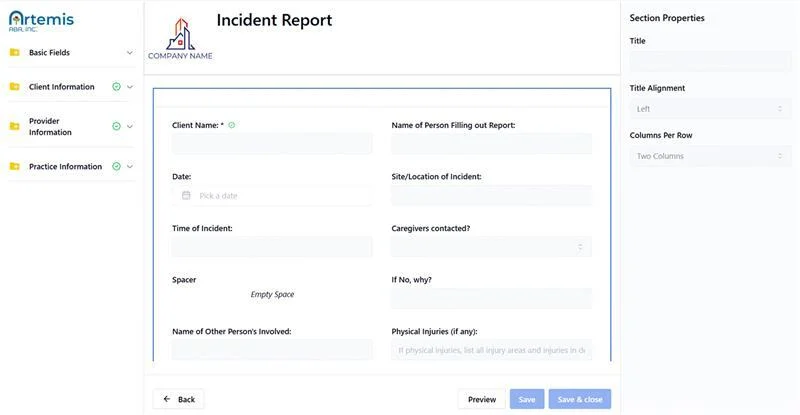Expand Provider Information chevron
This screenshot has height=415, width=800.
click(130, 126)
